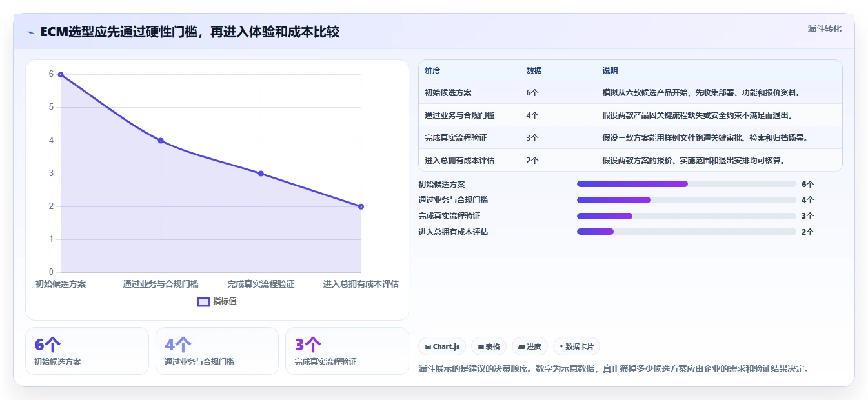This screenshot has height=400, width=868.
Task: Click table value 4个 in 数据 column
Action: click(532, 115)
